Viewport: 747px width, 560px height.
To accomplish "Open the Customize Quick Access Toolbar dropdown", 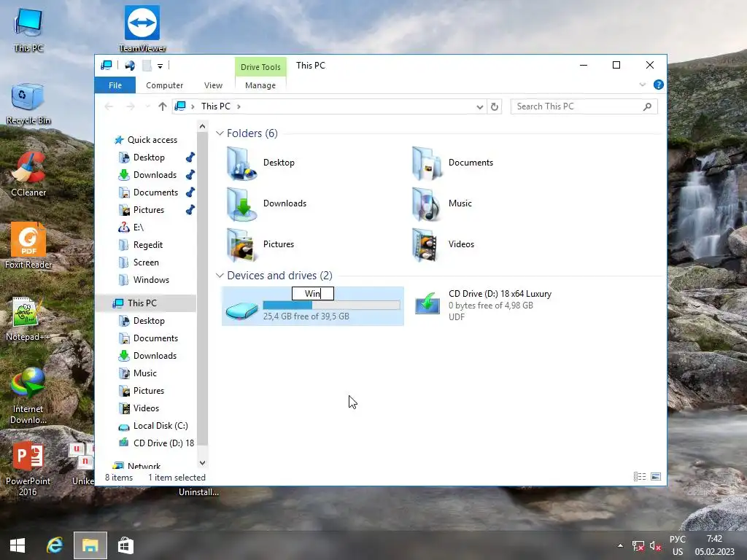I will pyautogui.click(x=160, y=66).
